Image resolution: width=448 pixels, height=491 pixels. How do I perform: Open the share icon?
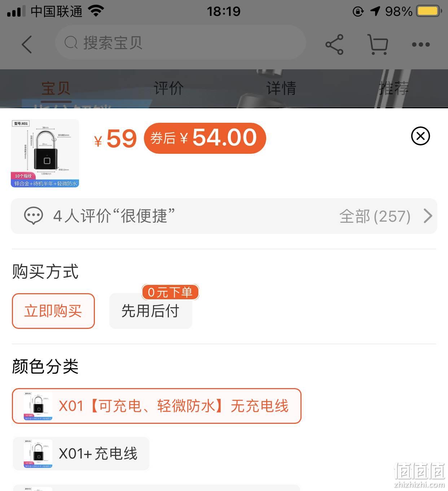click(334, 44)
